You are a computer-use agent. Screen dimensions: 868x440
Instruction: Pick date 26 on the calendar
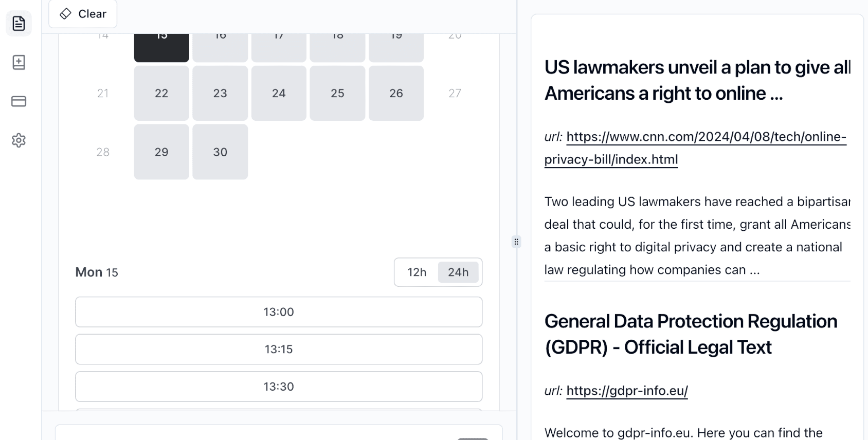point(396,93)
